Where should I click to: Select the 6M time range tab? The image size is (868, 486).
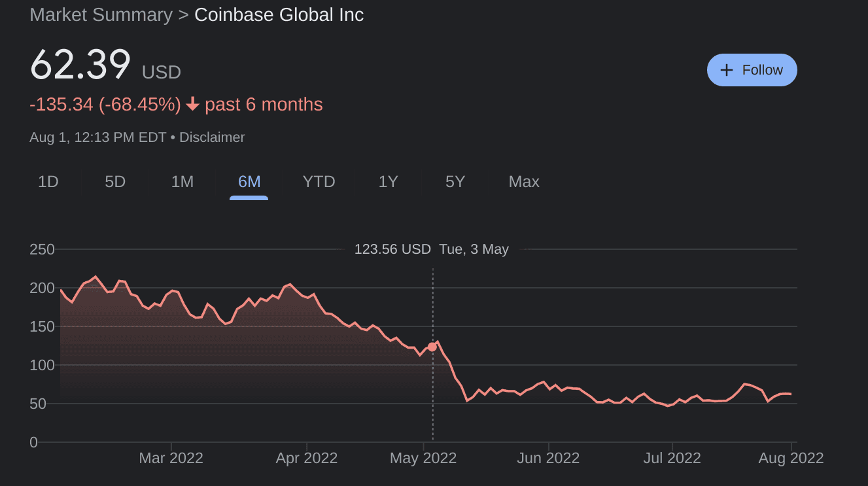[x=249, y=182]
